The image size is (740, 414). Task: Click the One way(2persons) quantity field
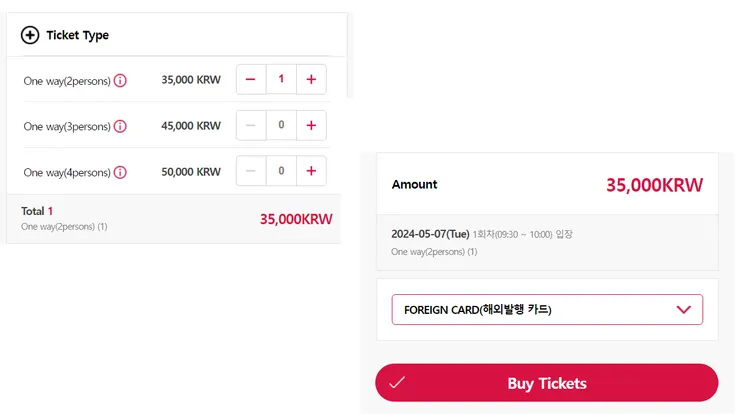coord(281,80)
